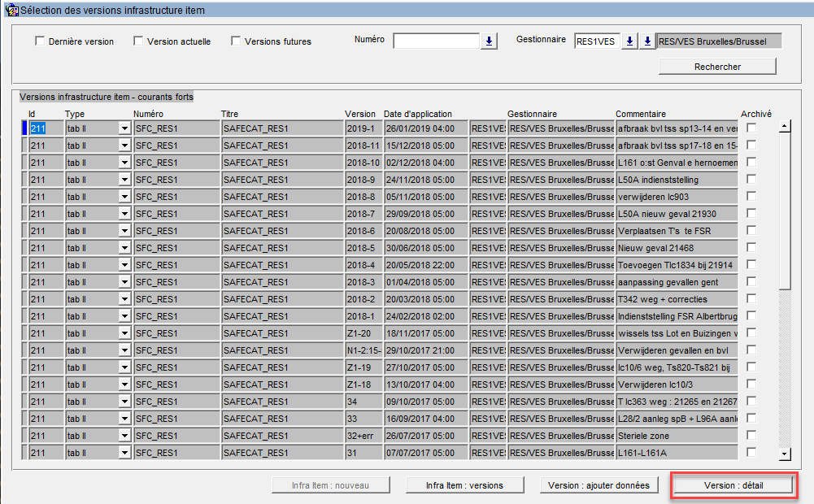Expand Type dropdown for version 2018-10
The width and height of the screenshot is (814, 504).
coord(124,163)
